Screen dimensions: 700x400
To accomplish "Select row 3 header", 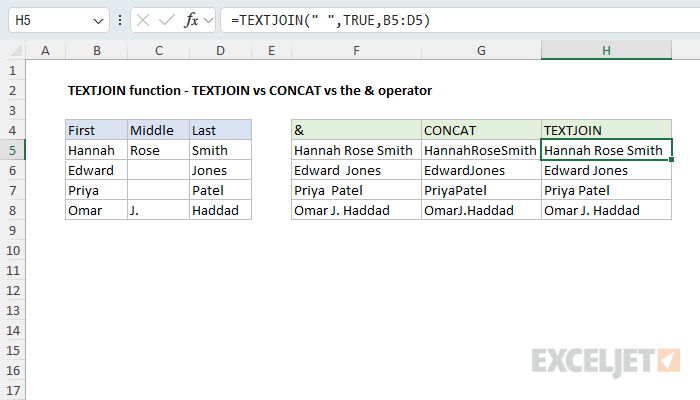I will (x=12, y=110).
